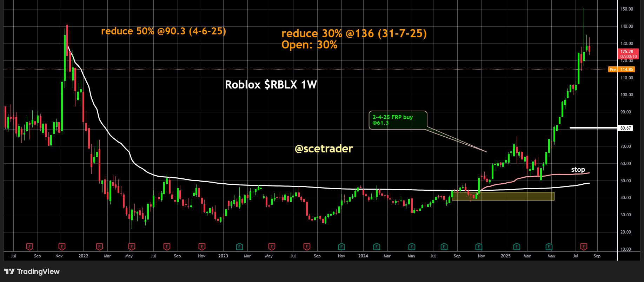
Task: Click the green earnings marker before Sep 2024
Action: [444, 247]
